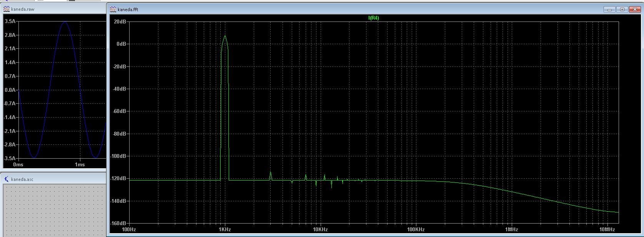This screenshot has width=644, height=237.
Task: Click the -140dB axis label
Action: (118, 201)
